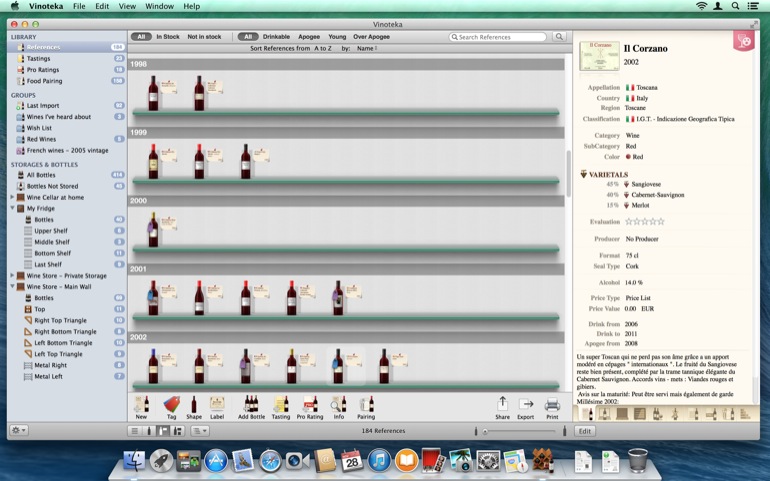770x481 pixels.
Task: Toggle the Over Apogee filter
Action: point(371,37)
